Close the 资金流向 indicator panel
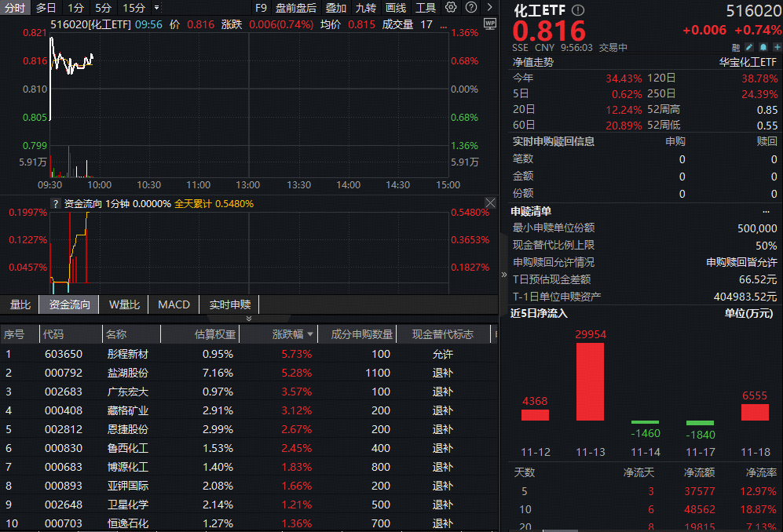The image size is (783, 532). tap(490, 203)
